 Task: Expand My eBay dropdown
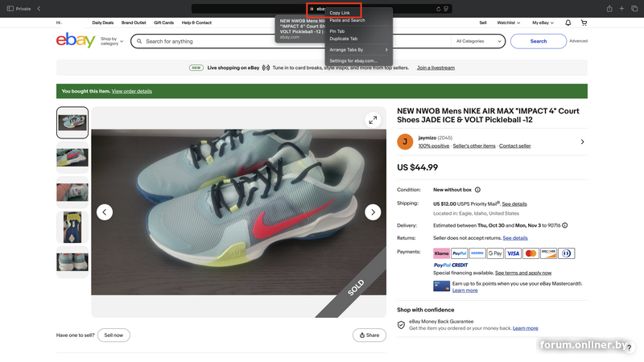pyautogui.click(x=543, y=23)
